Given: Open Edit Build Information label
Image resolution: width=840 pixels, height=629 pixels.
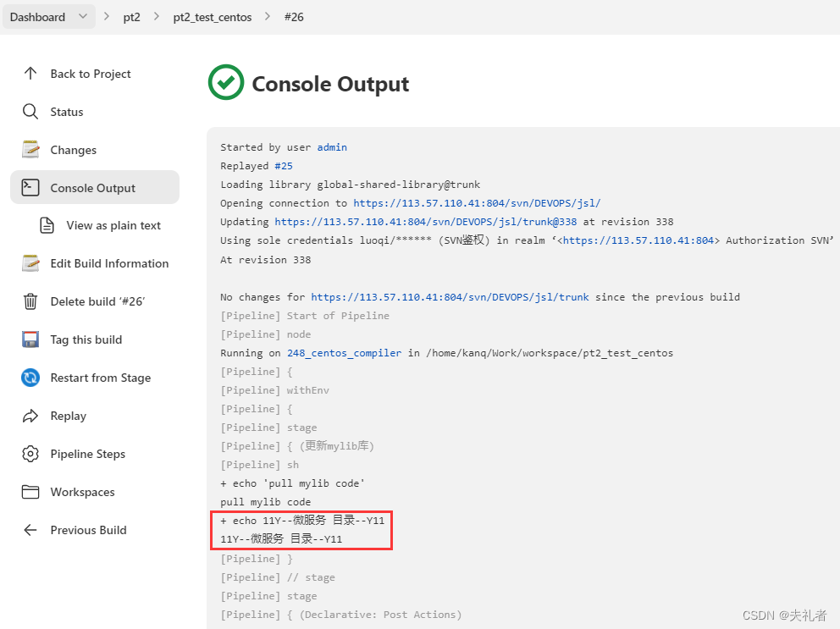Looking at the screenshot, I should [x=109, y=263].
